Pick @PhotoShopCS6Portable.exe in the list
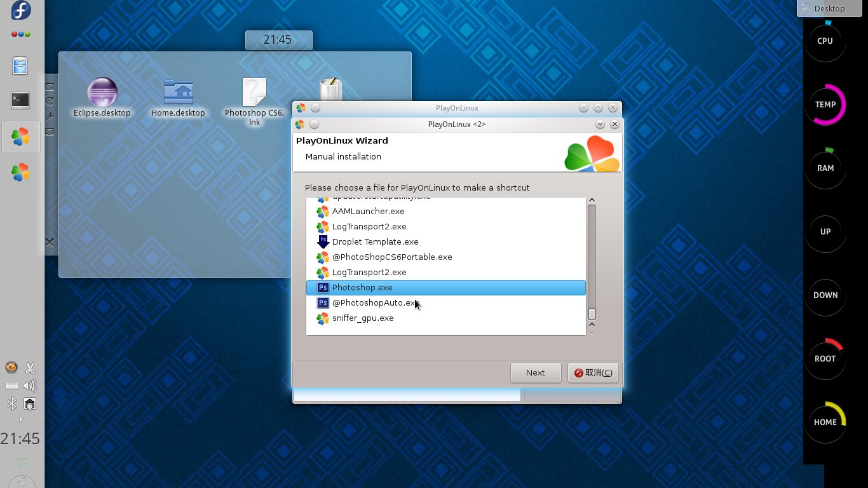 [445, 257]
